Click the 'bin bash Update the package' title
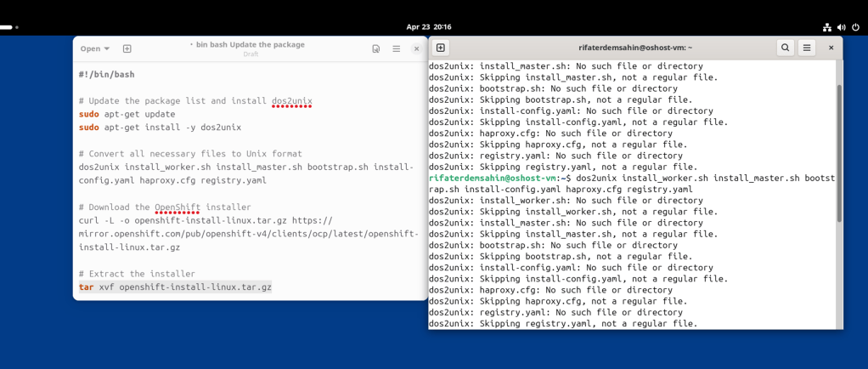Image resolution: width=868 pixels, height=369 pixels. tap(251, 45)
